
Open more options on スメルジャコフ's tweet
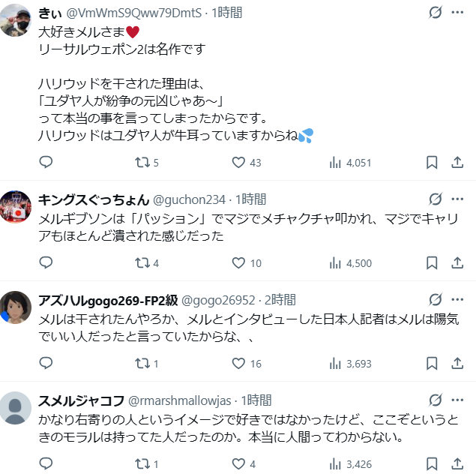pyautogui.click(x=457, y=400)
